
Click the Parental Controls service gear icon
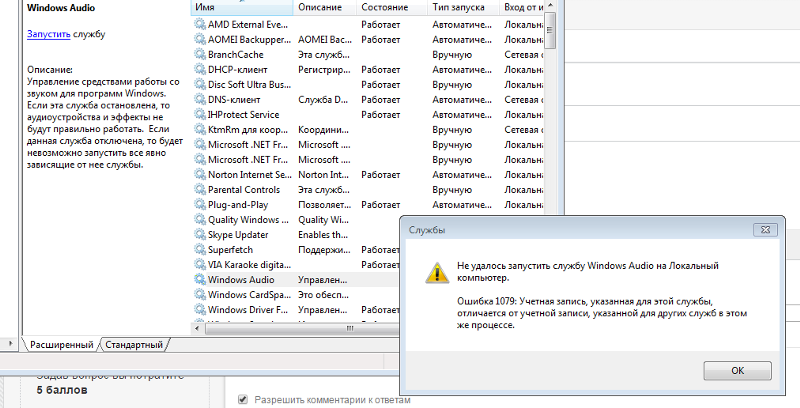(x=199, y=189)
